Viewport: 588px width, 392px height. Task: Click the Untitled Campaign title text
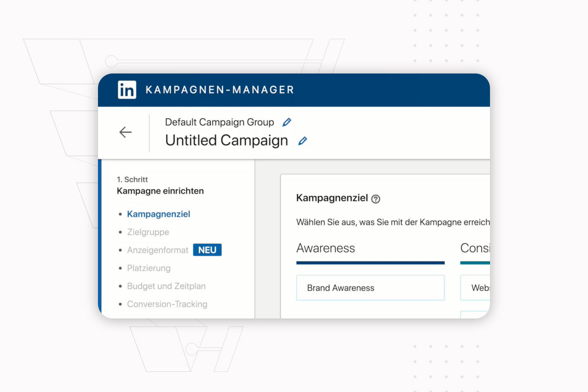point(226,141)
